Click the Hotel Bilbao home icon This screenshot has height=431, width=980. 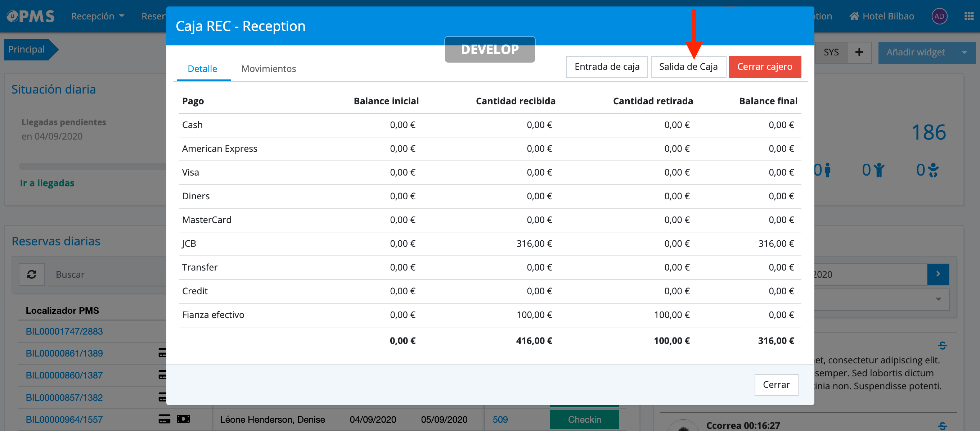[x=854, y=16]
